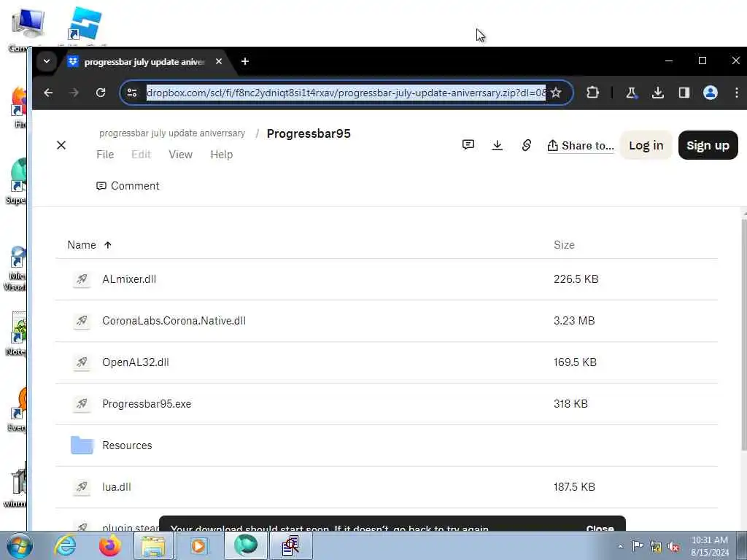Click the Log in button
Viewport: 747px width, 560px height.
646,145
